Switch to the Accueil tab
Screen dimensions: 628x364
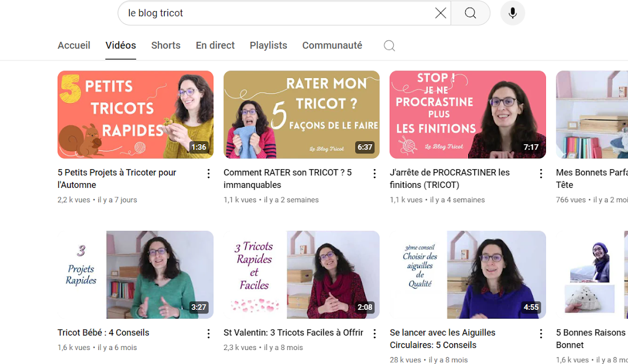tap(74, 45)
